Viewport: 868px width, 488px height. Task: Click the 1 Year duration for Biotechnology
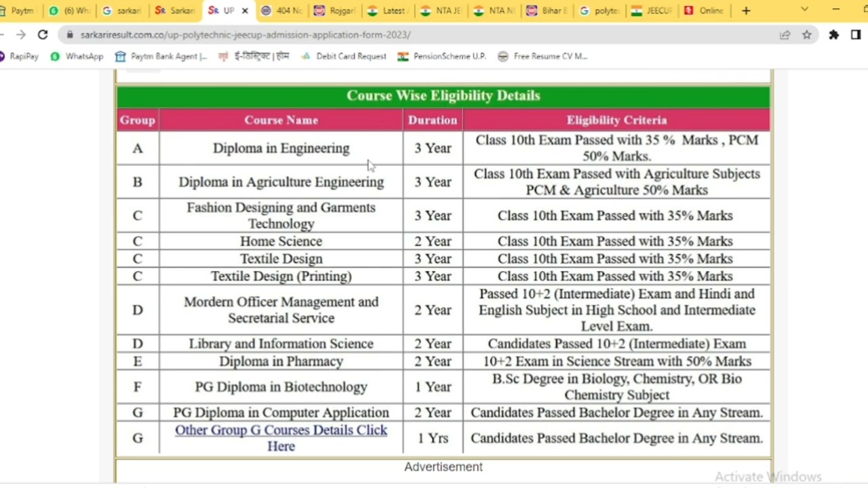coord(433,387)
